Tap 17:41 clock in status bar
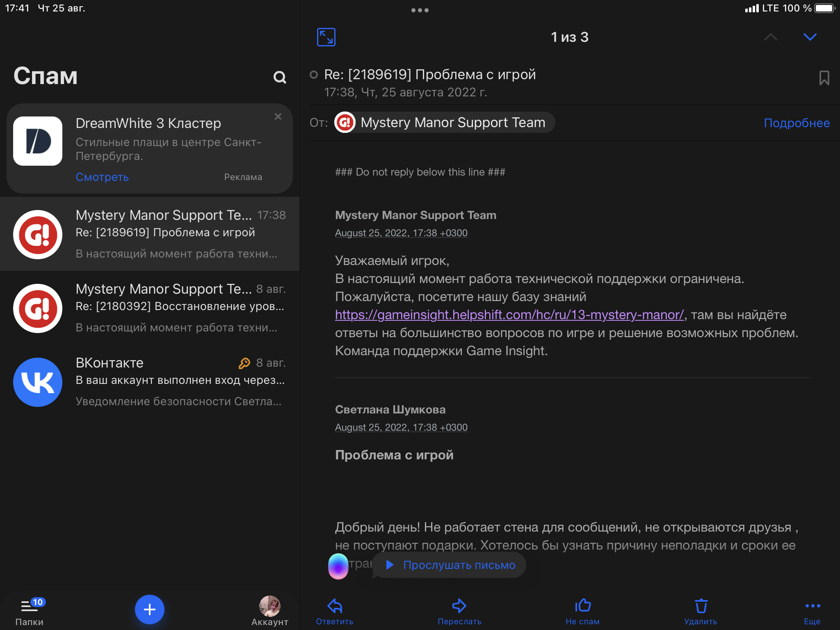This screenshot has width=840, height=630. coord(17,8)
